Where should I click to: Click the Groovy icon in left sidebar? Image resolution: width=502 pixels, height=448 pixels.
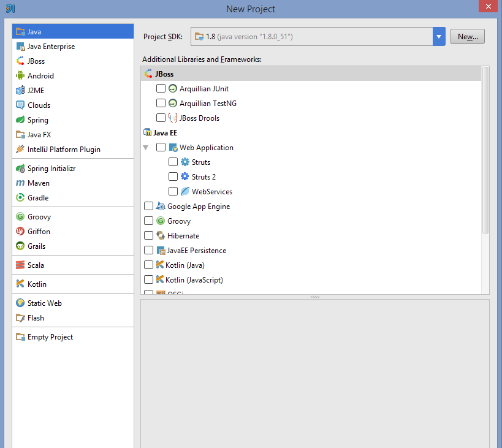click(20, 216)
